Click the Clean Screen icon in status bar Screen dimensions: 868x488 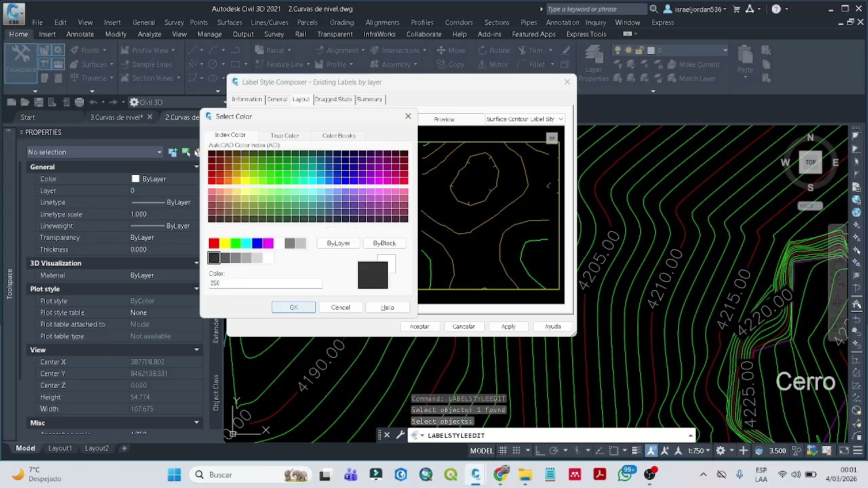pyautogui.click(x=843, y=450)
